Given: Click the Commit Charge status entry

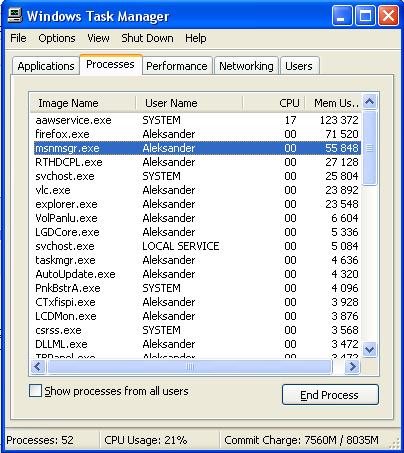Looking at the screenshot, I should coord(301,440).
